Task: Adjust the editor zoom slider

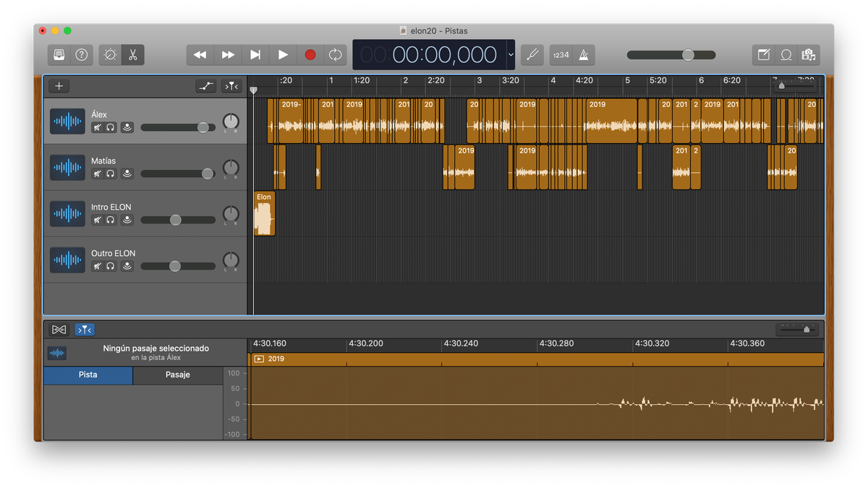Action: tap(797, 329)
